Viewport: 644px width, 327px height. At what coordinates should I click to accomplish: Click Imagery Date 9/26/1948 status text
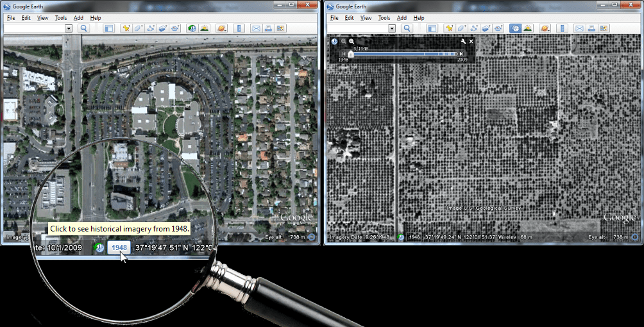click(x=359, y=237)
